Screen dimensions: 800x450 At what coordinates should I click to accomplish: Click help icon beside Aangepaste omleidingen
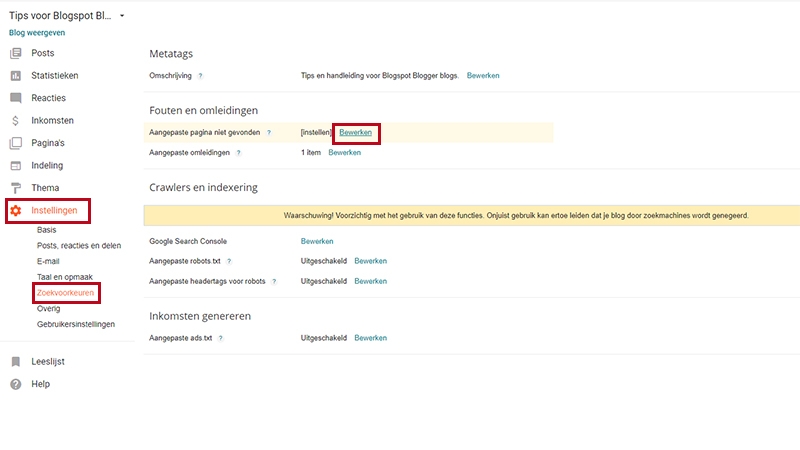(x=238, y=153)
